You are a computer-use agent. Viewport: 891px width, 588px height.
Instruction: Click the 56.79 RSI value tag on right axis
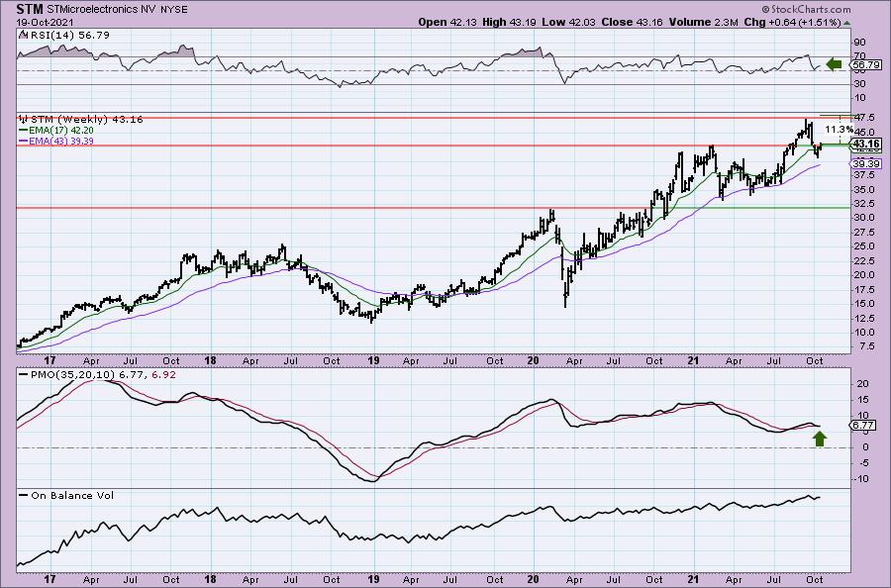pyautogui.click(x=866, y=64)
